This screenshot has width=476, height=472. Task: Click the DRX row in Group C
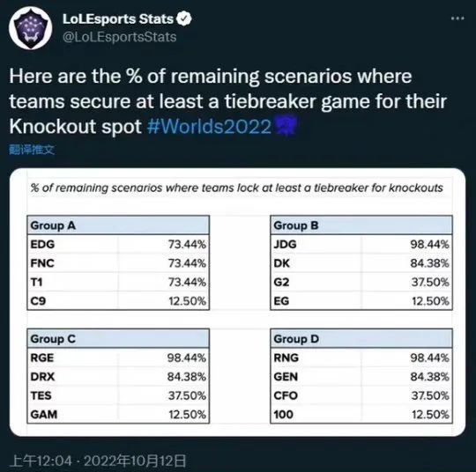tap(118, 376)
